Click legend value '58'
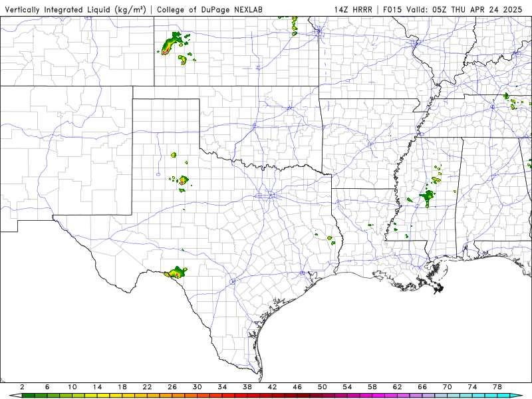 pos(372,387)
